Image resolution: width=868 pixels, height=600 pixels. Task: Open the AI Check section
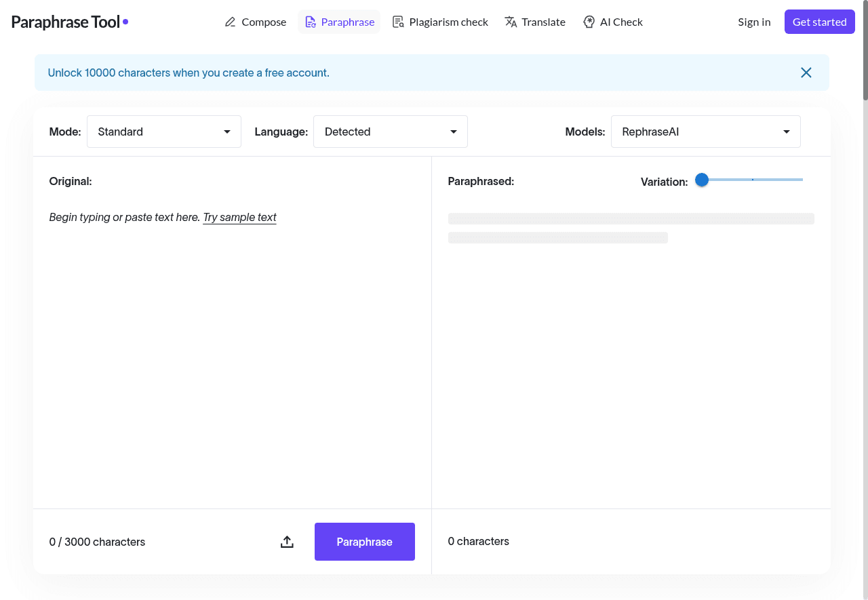pyautogui.click(x=612, y=22)
